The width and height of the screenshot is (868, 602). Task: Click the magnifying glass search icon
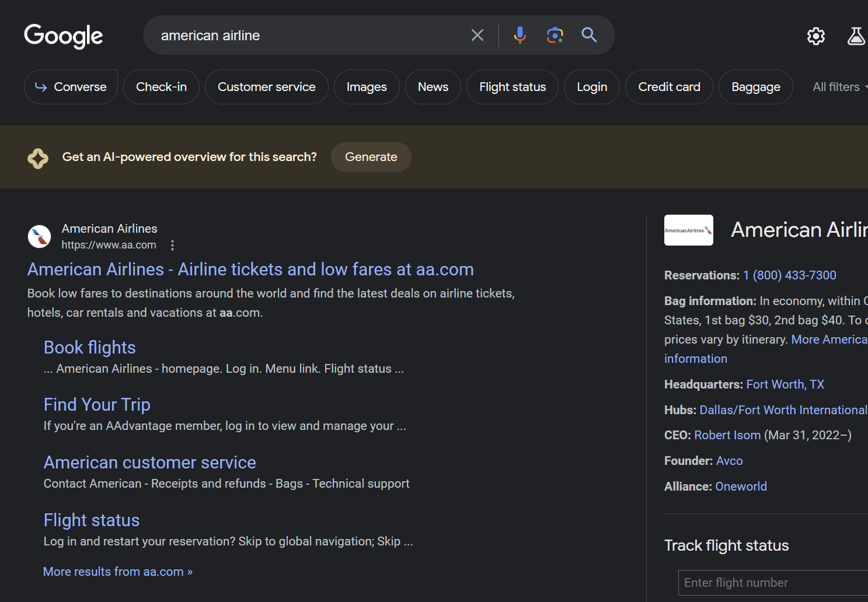[589, 36]
